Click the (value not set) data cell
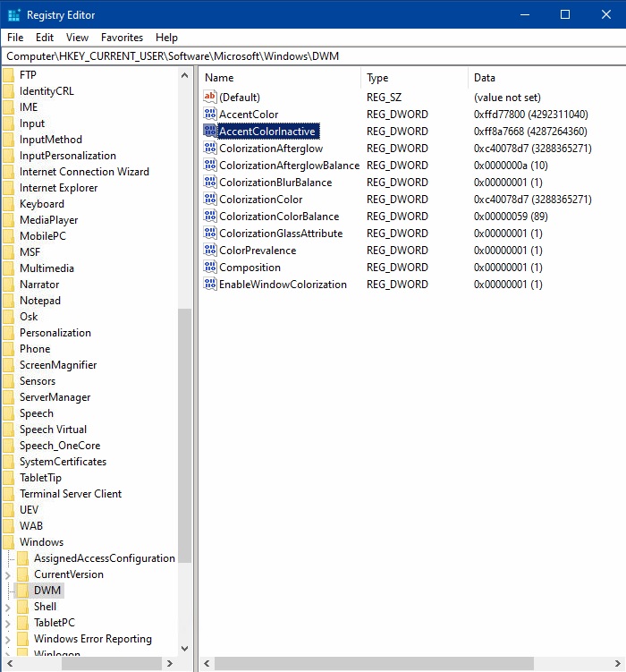This screenshot has width=626, height=672. click(507, 98)
